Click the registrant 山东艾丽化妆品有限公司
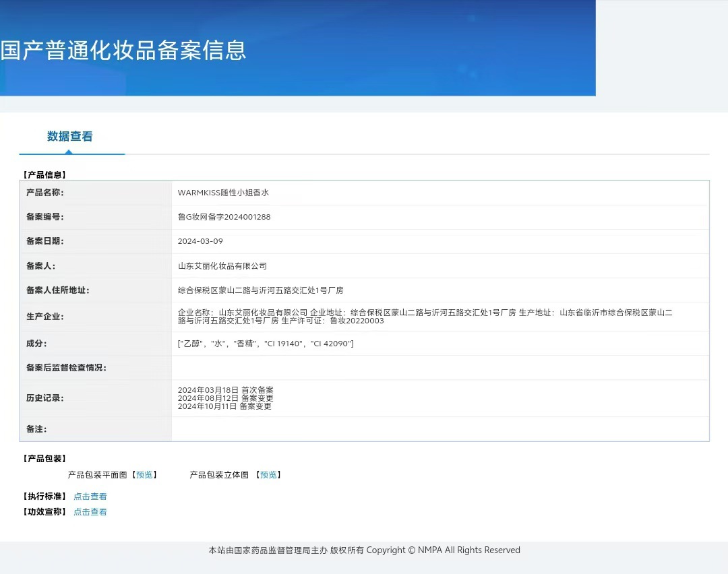This screenshot has width=728, height=574. [x=222, y=266]
